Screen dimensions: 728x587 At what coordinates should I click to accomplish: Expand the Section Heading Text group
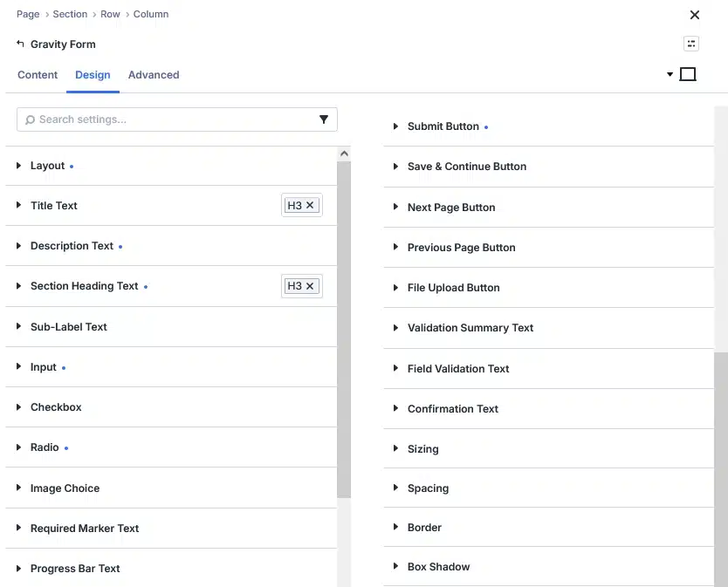[x=171, y=286]
